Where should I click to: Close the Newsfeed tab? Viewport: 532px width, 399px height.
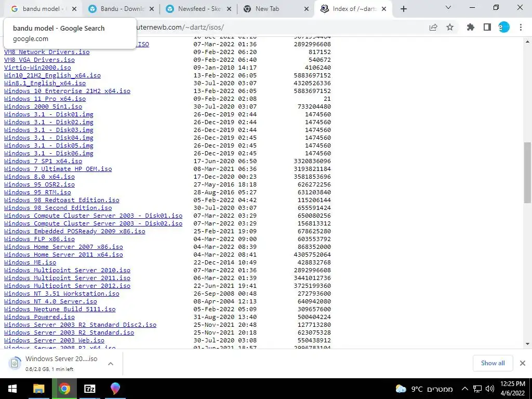[x=229, y=9]
